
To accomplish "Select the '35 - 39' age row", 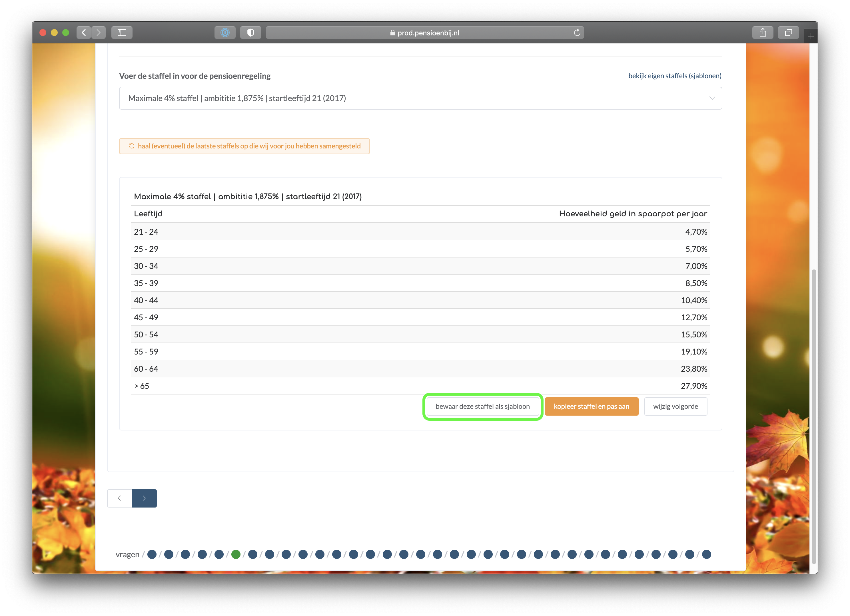I will point(420,283).
